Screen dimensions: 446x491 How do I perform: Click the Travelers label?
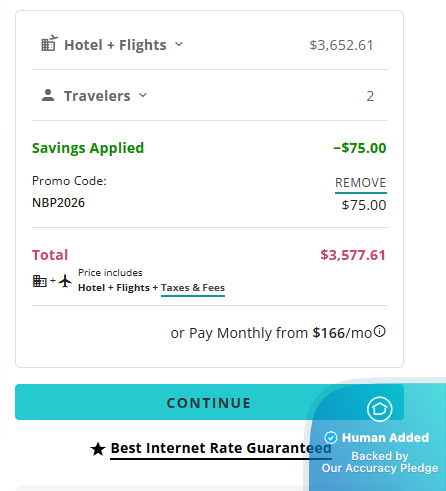coord(97,96)
